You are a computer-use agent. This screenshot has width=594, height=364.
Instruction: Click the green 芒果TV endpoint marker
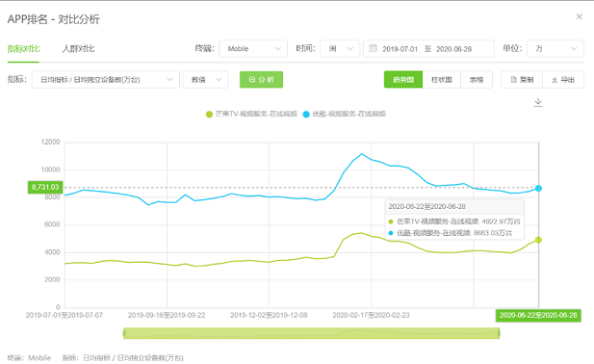(538, 240)
